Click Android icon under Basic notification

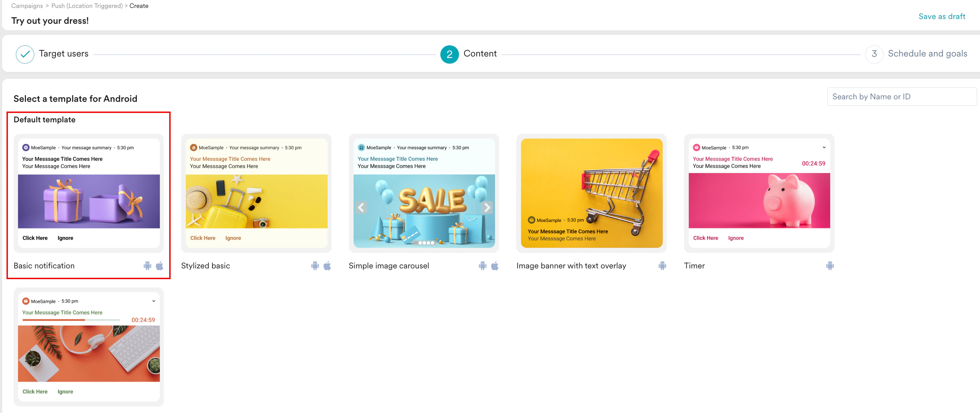tap(147, 265)
